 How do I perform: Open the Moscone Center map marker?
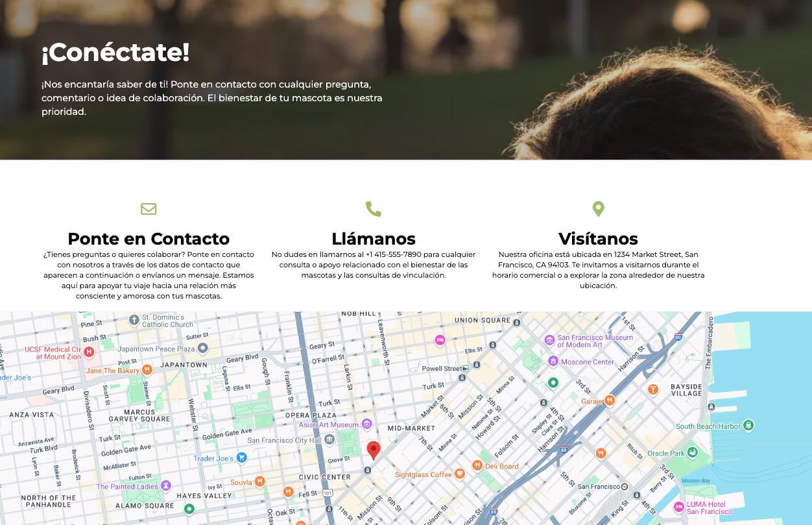pos(553,361)
